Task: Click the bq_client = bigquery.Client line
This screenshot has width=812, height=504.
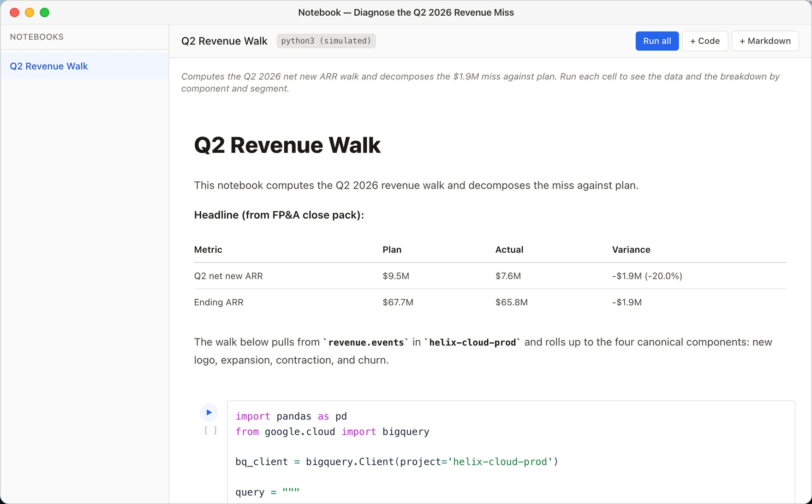Action: coord(397,462)
